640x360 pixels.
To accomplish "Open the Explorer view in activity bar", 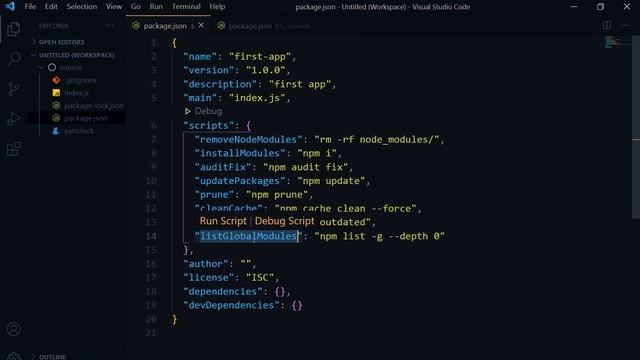I will point(13,29).
